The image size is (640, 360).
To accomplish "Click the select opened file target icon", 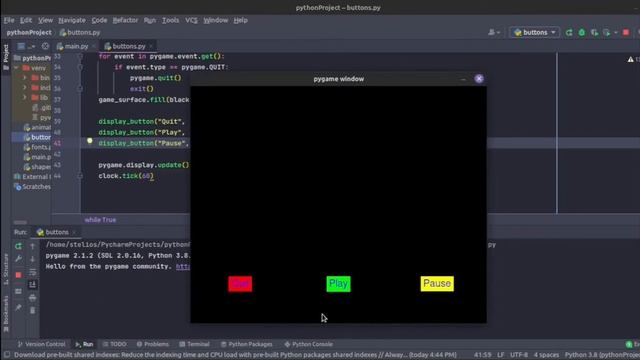I will coord(45,46).
